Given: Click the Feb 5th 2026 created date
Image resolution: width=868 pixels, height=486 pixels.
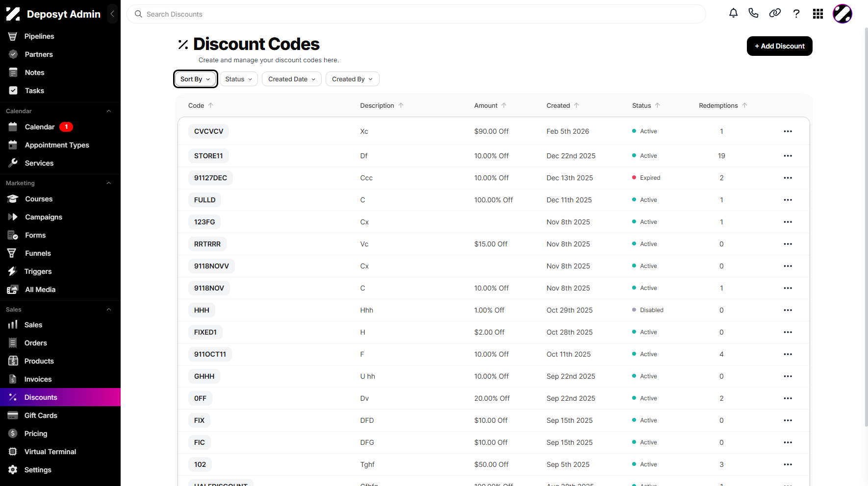Looking at the screenshot, I should pos(568,131).
